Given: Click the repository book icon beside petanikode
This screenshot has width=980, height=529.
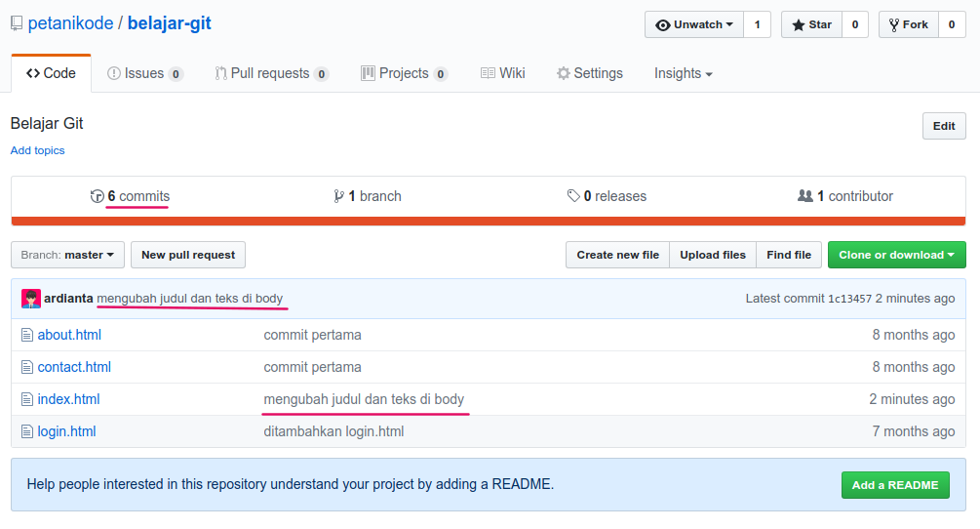Looking at the screenshot, I should [17, 23].
